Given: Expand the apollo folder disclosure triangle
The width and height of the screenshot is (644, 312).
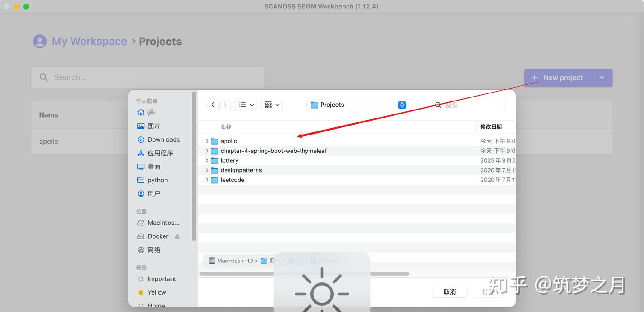Looking at the screenshot, I should pyautogui.click(x=206, y=141).
